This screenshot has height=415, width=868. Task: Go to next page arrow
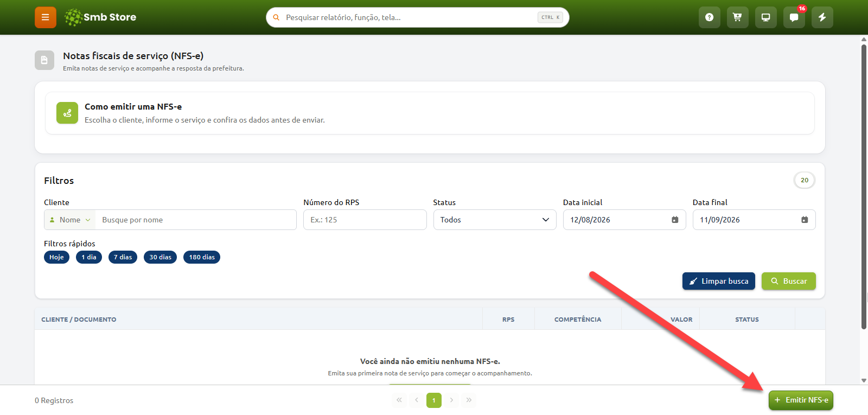click(451, 400)
